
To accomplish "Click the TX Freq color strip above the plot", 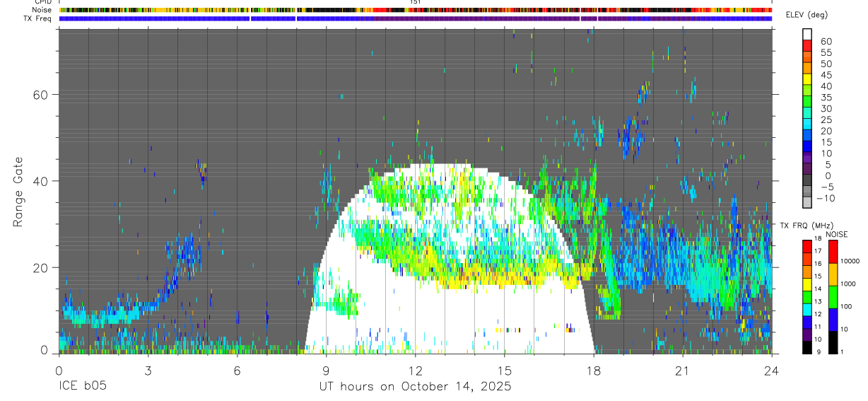I will tap(416, 18).
